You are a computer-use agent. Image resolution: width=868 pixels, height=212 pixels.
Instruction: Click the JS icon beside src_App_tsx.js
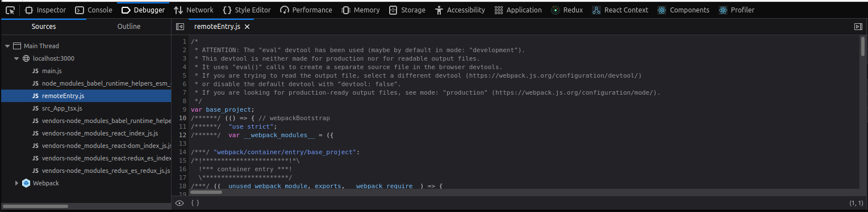coord(35,108)
